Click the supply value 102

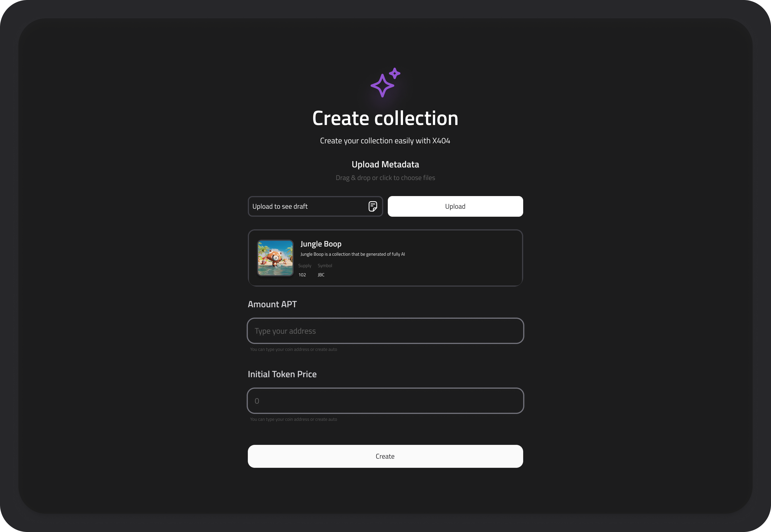[x=302, y=275]
